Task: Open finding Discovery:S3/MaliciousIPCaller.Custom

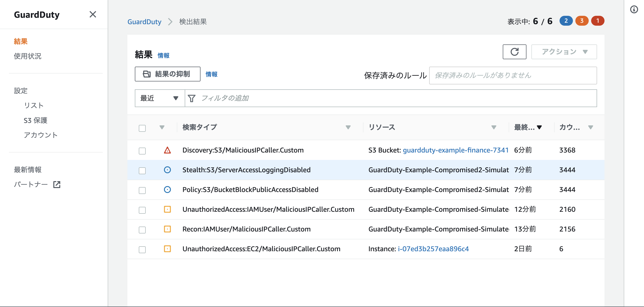Action: (x=243, y=150)
